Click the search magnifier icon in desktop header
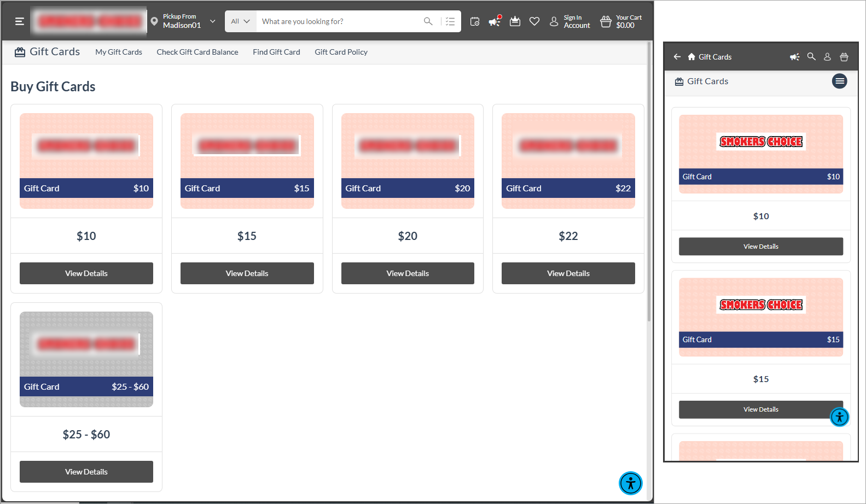Screen dimensions: 866x504 [428, 21]
